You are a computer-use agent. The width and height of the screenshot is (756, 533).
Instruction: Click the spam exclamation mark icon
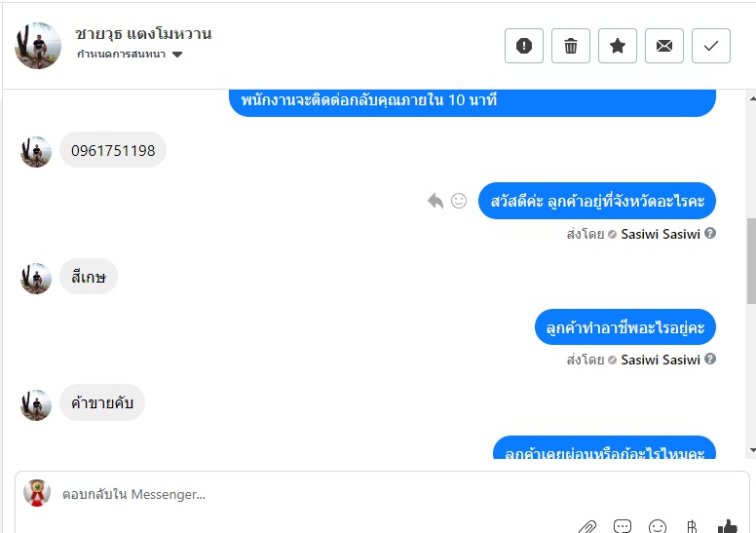pos(523,46)
